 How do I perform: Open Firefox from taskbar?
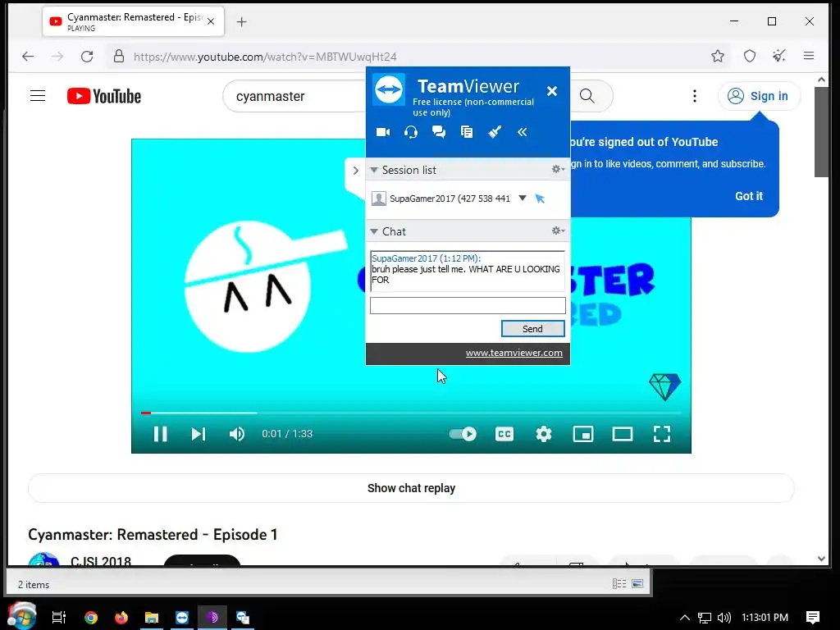tap(121, 618)
